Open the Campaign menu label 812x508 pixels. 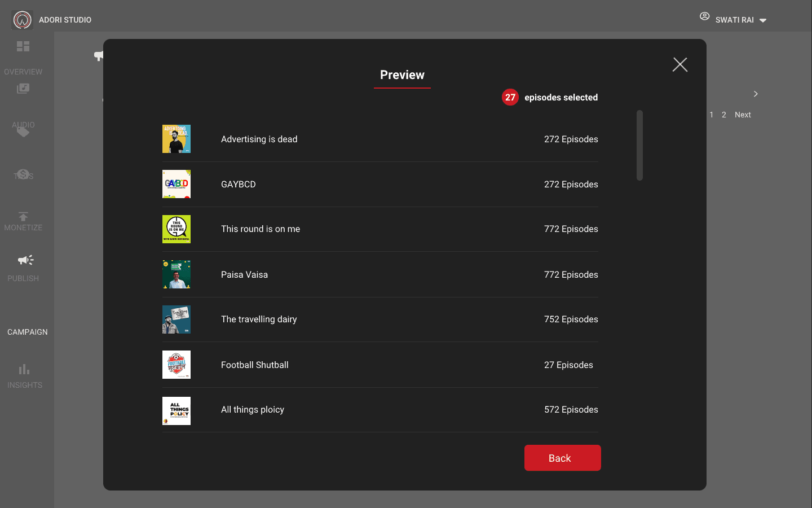[x=28, y=332]
